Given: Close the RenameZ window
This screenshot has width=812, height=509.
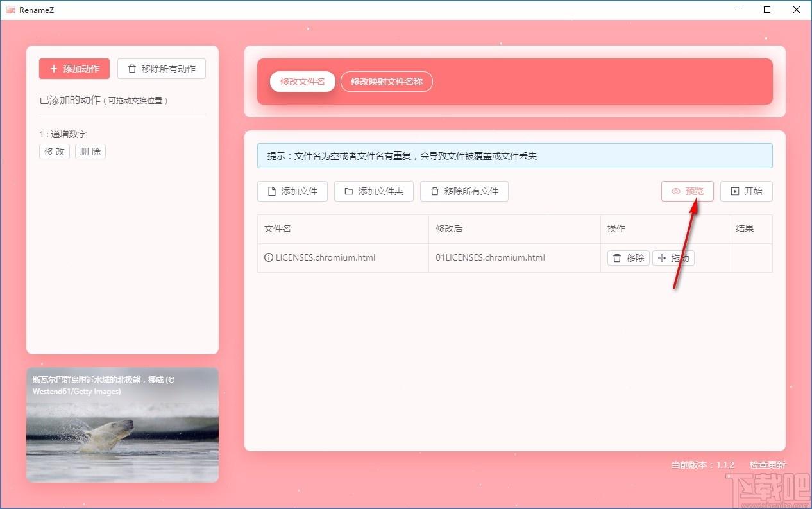Looking at the screenshot, I should 797,10.
